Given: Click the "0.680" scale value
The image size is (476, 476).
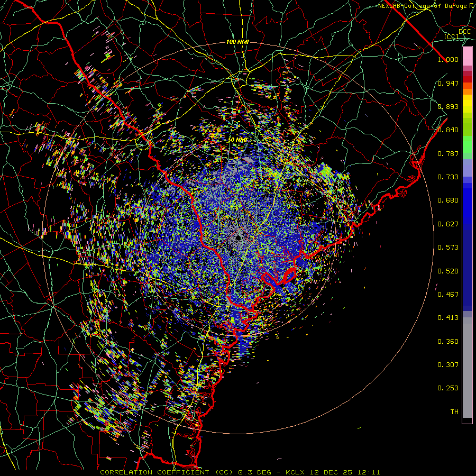Looking at the screenshot, I should [x=448, y=200].
